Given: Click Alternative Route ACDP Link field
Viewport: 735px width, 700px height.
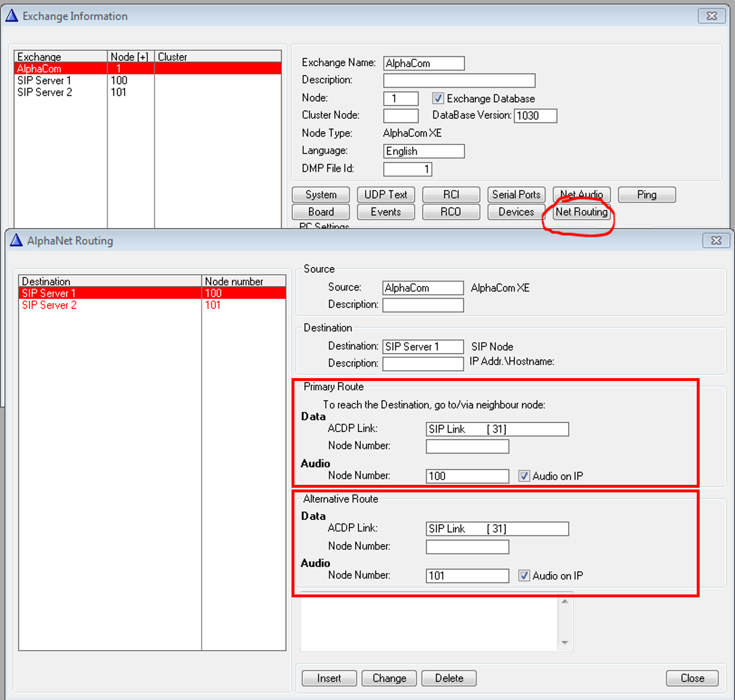Looking at the screenshot, I should point(497,529).
